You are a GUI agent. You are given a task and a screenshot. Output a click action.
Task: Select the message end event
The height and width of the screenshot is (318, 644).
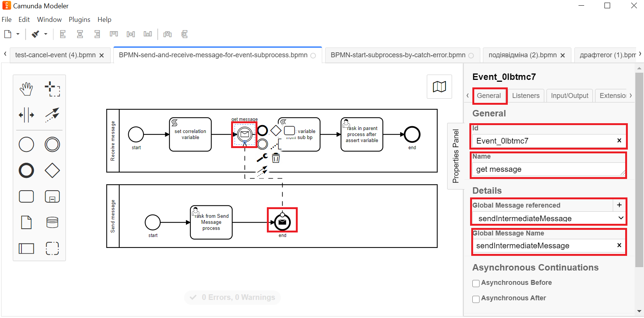[x=282, y=222]
